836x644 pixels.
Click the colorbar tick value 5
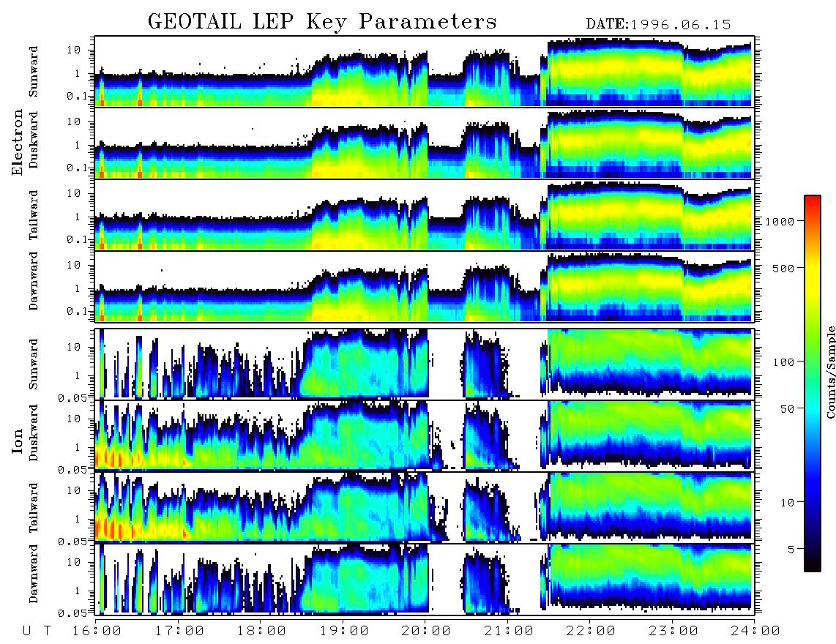(x=791, y=549)
